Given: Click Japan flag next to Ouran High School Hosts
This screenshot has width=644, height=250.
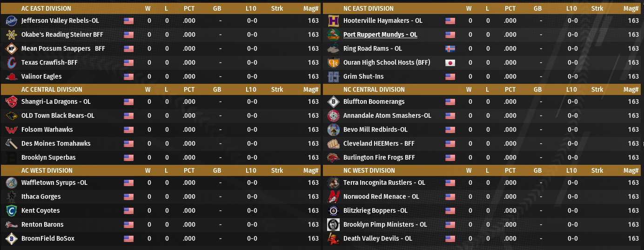Looking at the screenshot, I should [x=450, y=63].
